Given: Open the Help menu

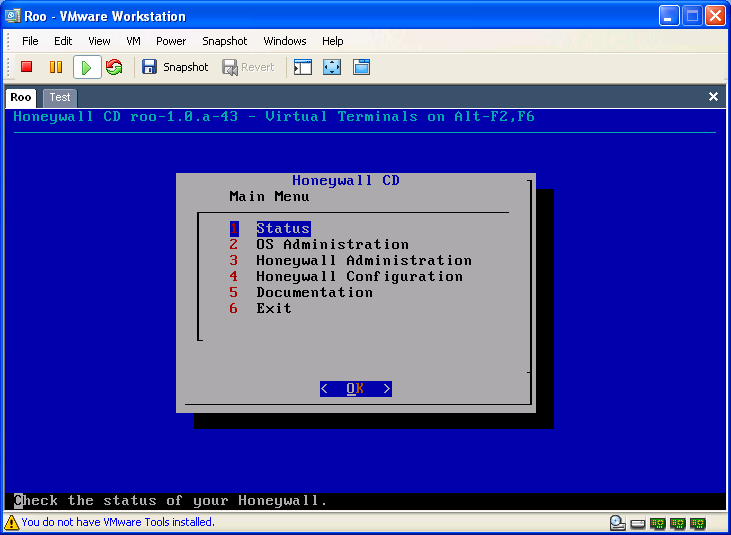Looking at the screenshot, I should coord(332,41).
